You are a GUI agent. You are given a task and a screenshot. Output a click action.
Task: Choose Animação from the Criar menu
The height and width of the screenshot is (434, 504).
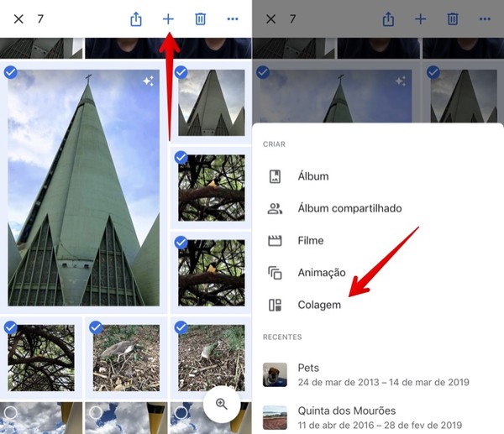coord(378,273)
